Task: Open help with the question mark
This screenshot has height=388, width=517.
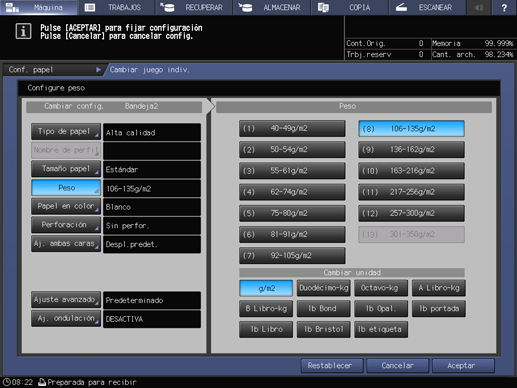Action: [504, 7]
